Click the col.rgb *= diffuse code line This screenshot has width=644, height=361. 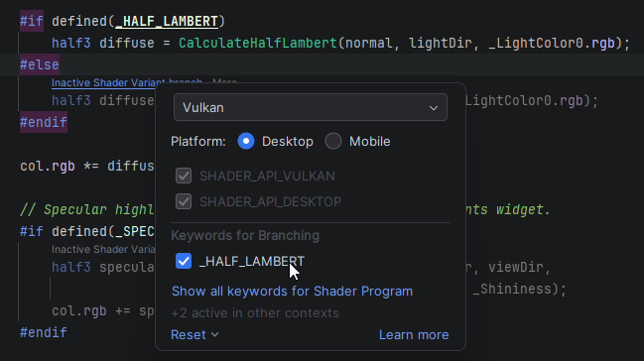click(x=87, y=166)
